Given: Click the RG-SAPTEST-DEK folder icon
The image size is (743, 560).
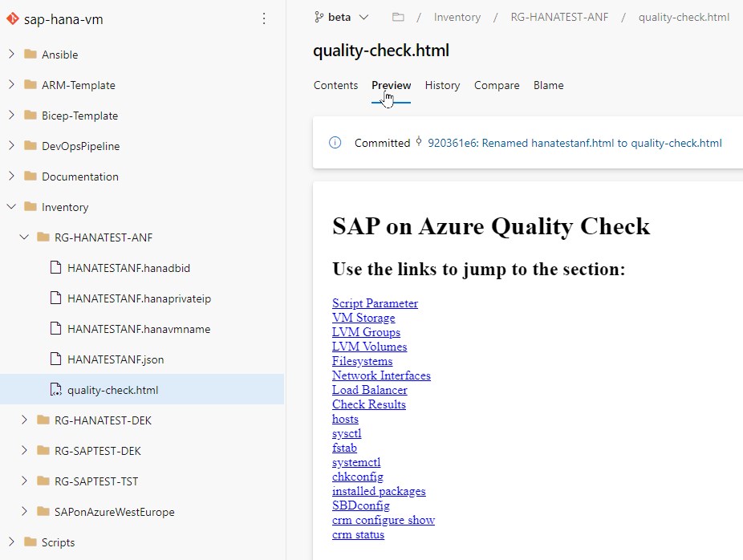Looking at the screenshot, I should coord(43,451).
